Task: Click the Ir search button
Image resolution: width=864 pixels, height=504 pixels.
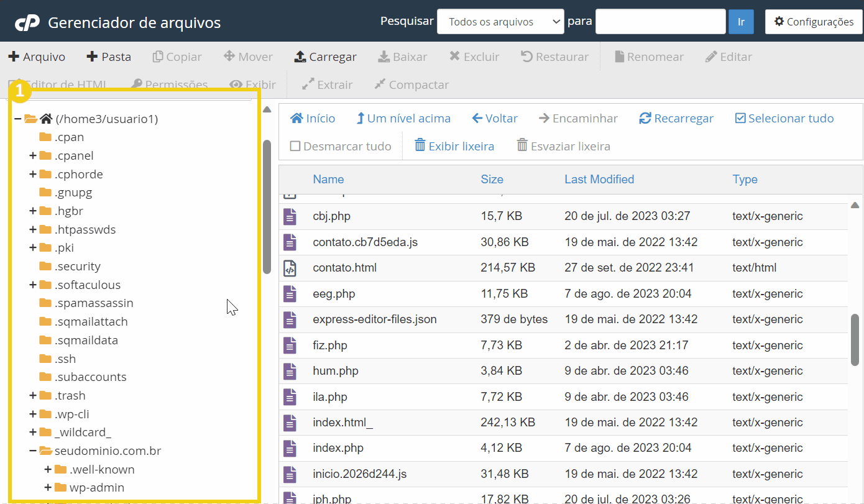Action: [741, 22]
